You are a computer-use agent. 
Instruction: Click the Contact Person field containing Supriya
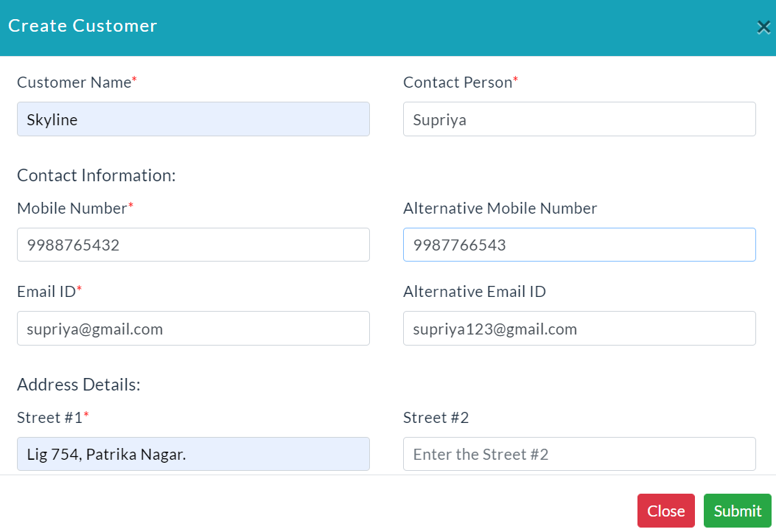(x=579, y=119)
